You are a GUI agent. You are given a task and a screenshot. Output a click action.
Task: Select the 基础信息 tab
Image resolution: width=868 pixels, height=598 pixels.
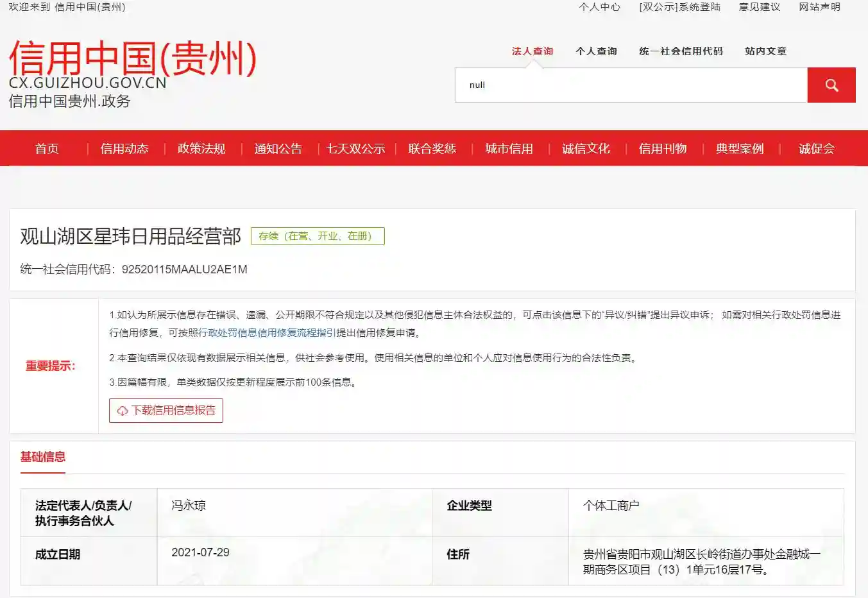tap(43, 457)
